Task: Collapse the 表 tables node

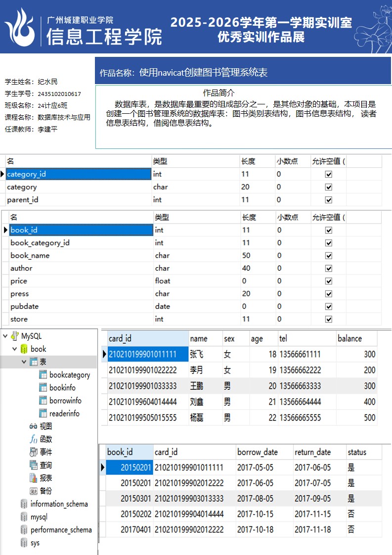Action: click(x=24, y=362)
